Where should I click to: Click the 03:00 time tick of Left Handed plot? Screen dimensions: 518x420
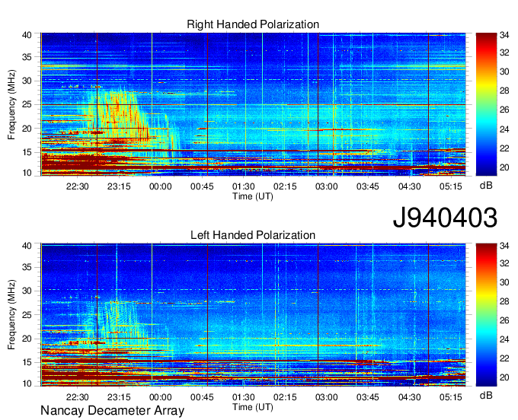(326, 397)
